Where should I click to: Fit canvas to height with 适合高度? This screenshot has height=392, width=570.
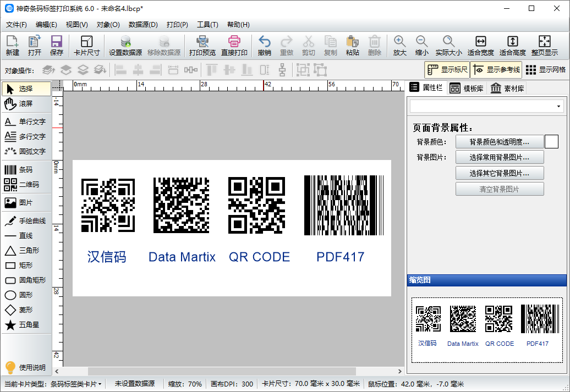513,46
